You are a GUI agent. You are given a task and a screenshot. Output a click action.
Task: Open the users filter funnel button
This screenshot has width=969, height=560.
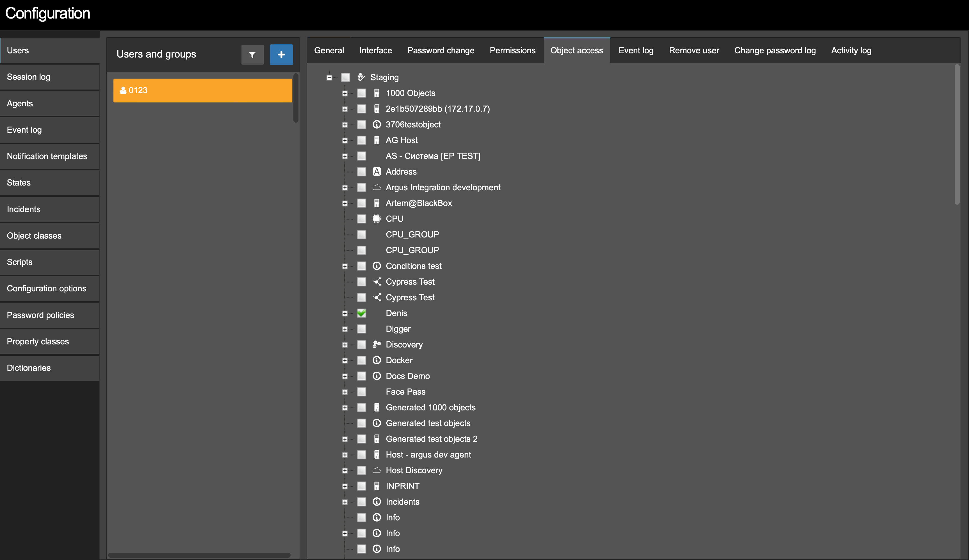click(252, 54)
